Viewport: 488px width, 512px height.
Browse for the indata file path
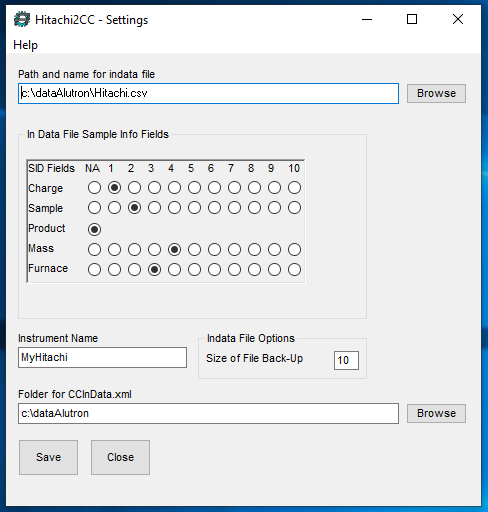436,93
